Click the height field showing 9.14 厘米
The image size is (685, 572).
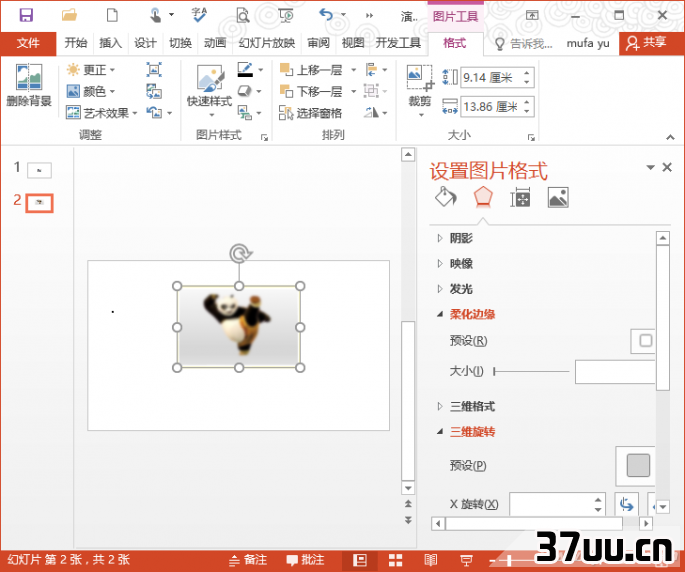(x=497, y=78)
